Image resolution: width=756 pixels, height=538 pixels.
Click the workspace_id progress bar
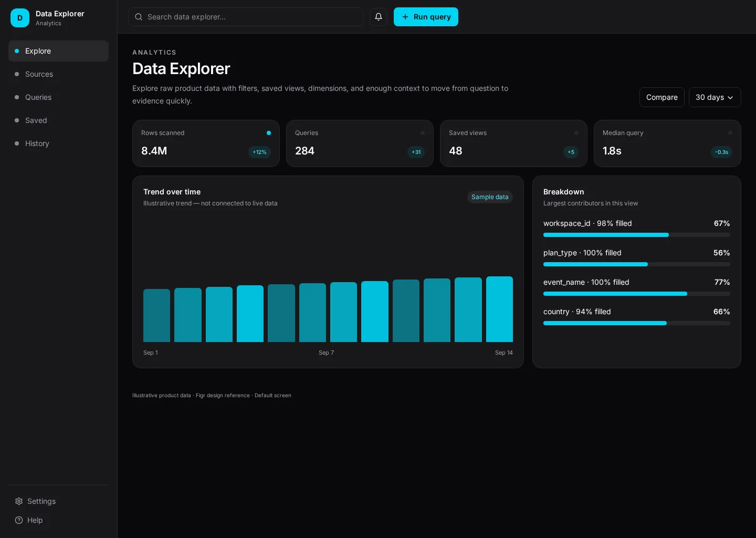(637, 235)
